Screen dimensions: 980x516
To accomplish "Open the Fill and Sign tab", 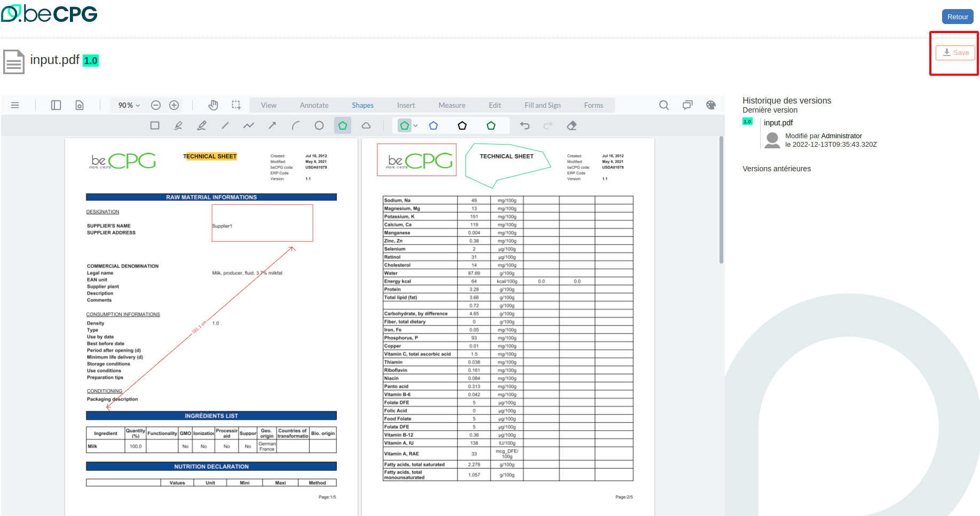I will coord(542,105).
